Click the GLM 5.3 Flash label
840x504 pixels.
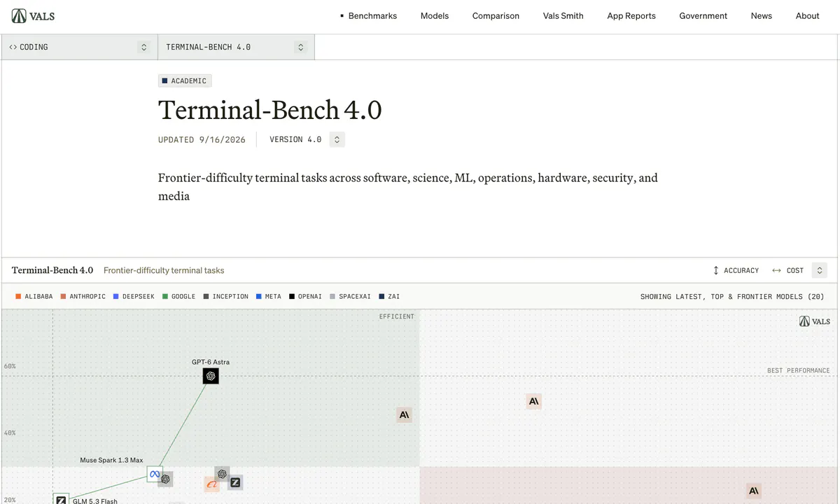click(95, 501)
